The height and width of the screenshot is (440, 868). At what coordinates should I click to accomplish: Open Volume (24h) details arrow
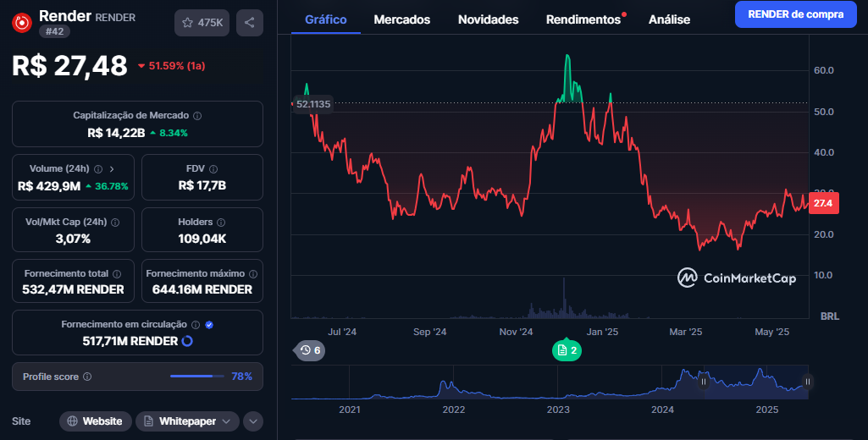[x=112, y=168]
